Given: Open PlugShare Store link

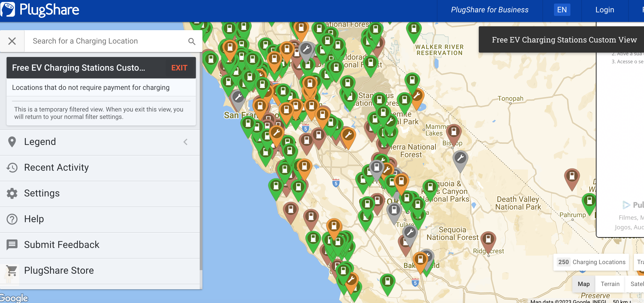Looking at the screenshot, I should pyautogui.click(x=100, y=271).
